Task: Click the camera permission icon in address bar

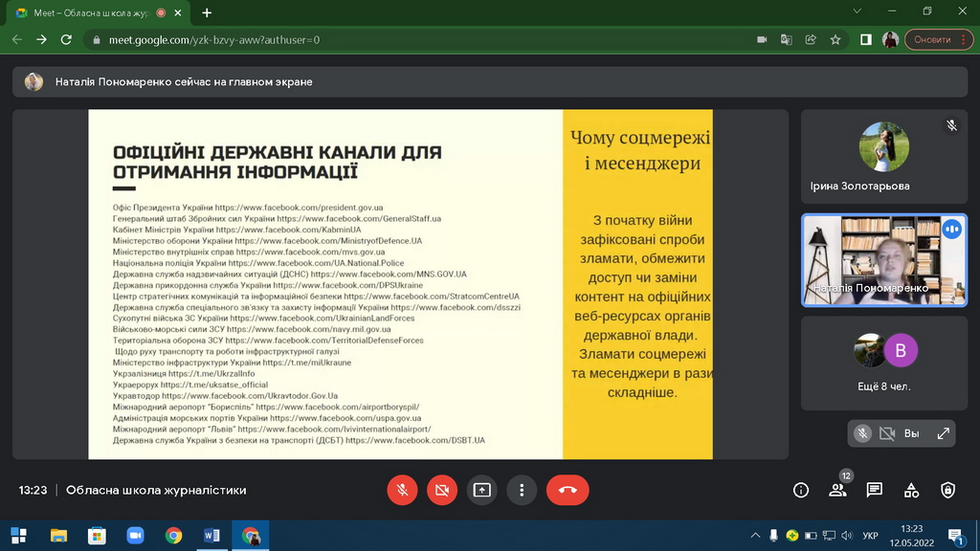Action: pos(762,39)
